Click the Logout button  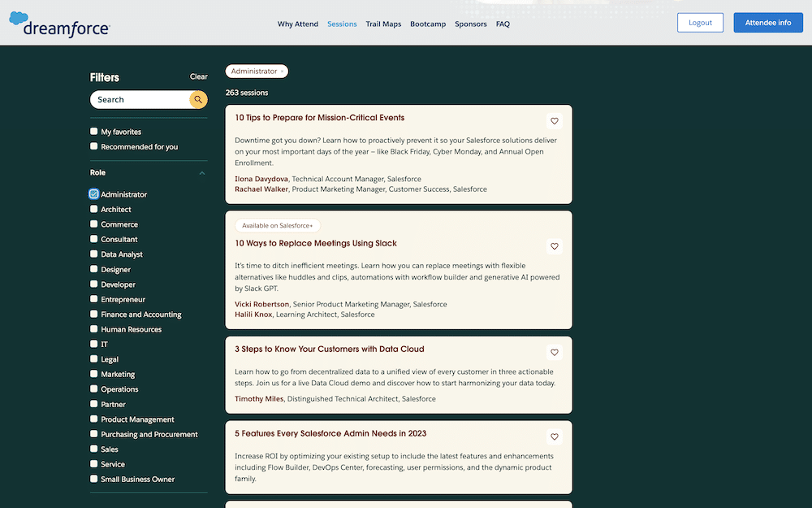[x=700, y=23]
